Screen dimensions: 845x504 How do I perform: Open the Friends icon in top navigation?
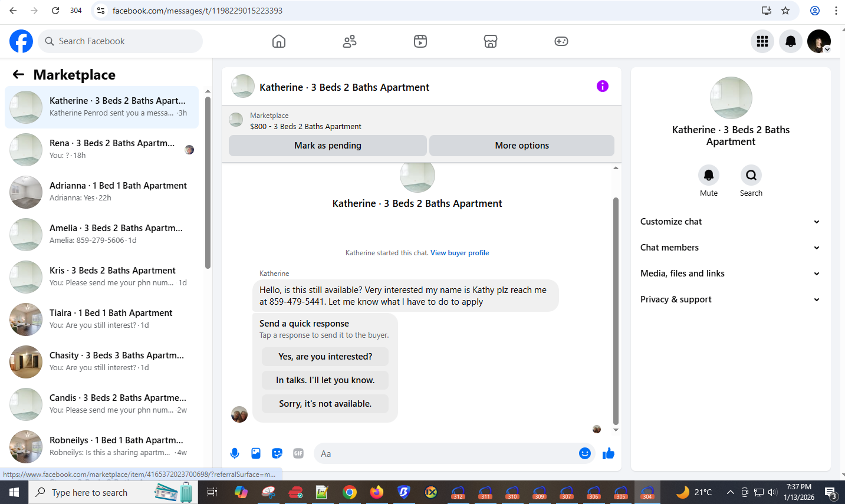[x=350, y=41]
